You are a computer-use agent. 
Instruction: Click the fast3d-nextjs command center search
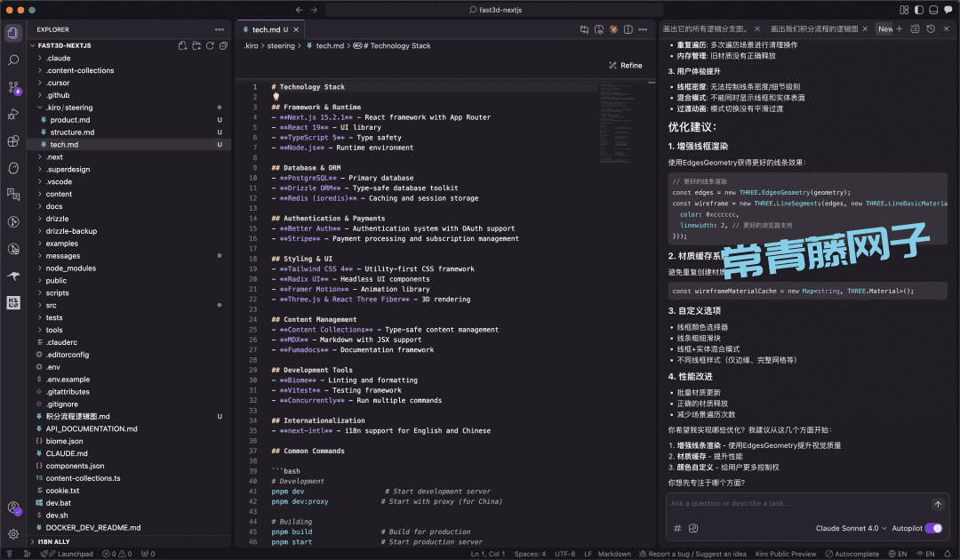click(495, 10)
